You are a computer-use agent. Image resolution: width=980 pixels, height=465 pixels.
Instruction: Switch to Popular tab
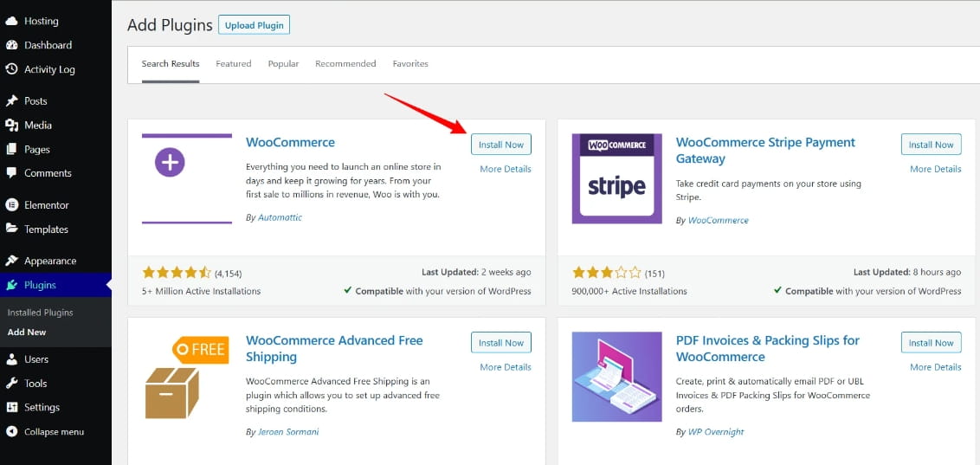pyautogui.click(x=283, y=64)
